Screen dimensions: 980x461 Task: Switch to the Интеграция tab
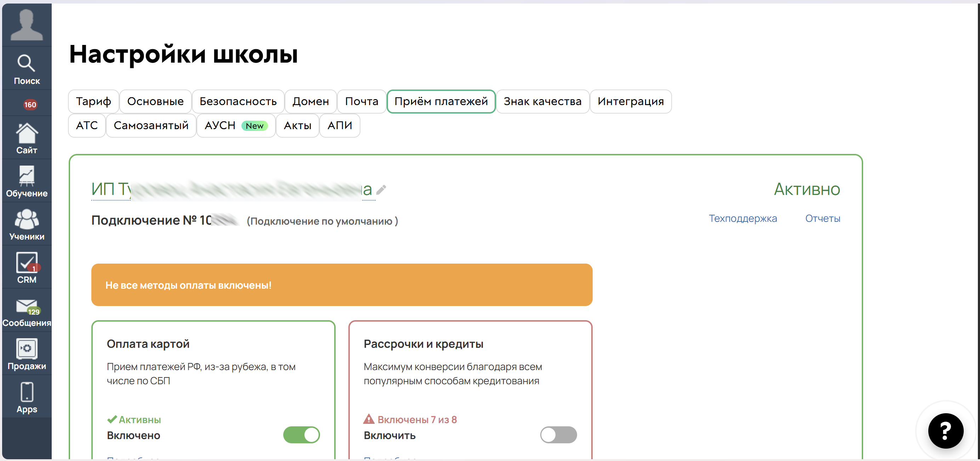631,102
